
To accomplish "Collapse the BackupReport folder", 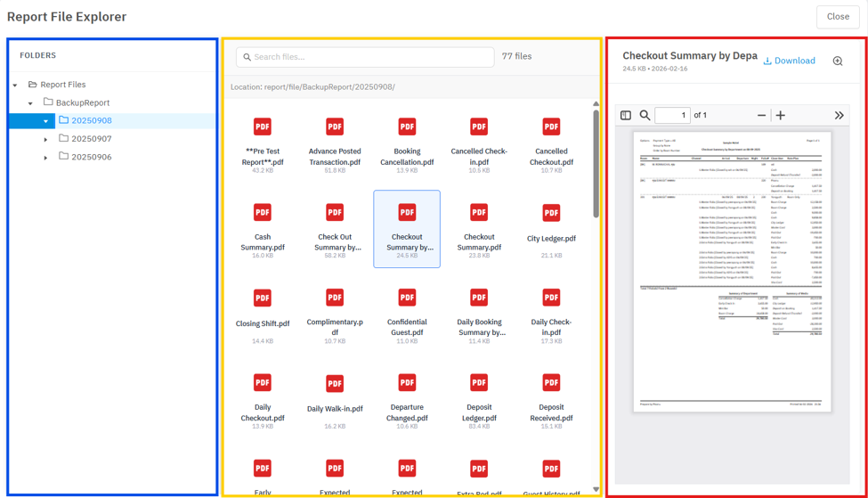I will tap(30, 103).
